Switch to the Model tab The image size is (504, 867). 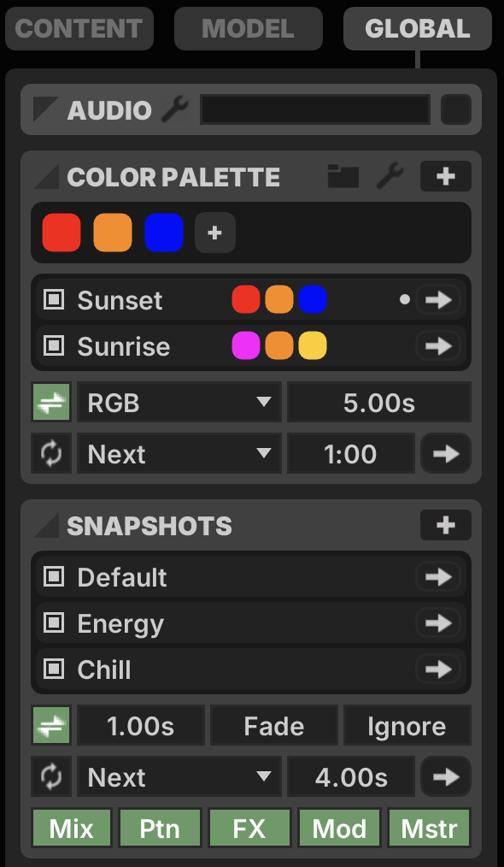(248, 29)
